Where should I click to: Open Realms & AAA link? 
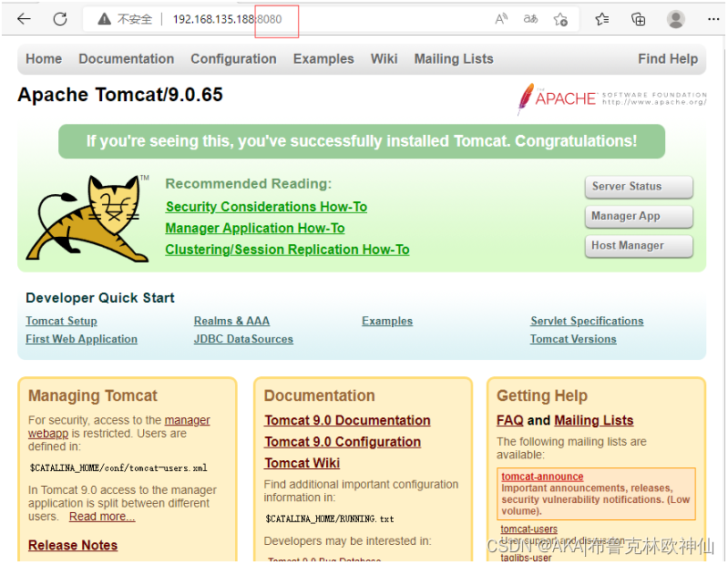[231, 322]
